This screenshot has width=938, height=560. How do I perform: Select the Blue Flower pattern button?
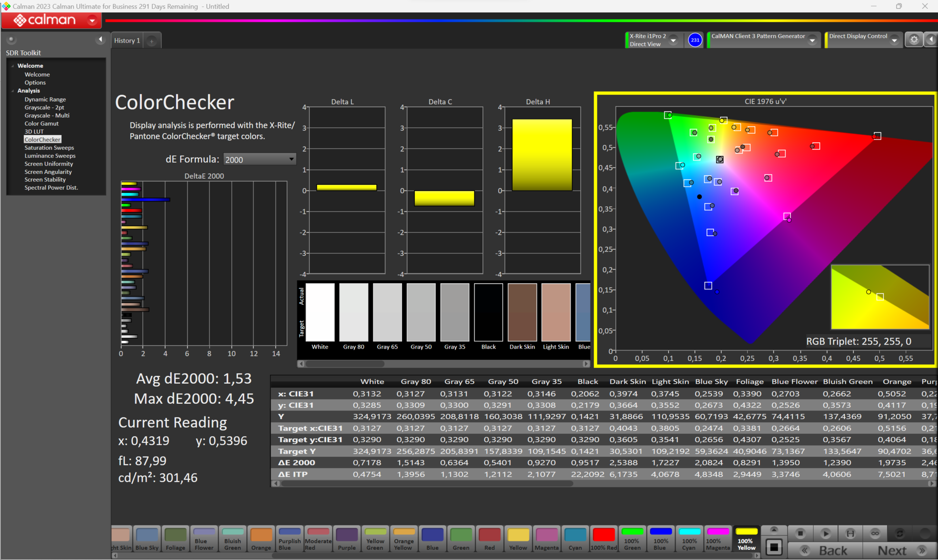(204, 539)
